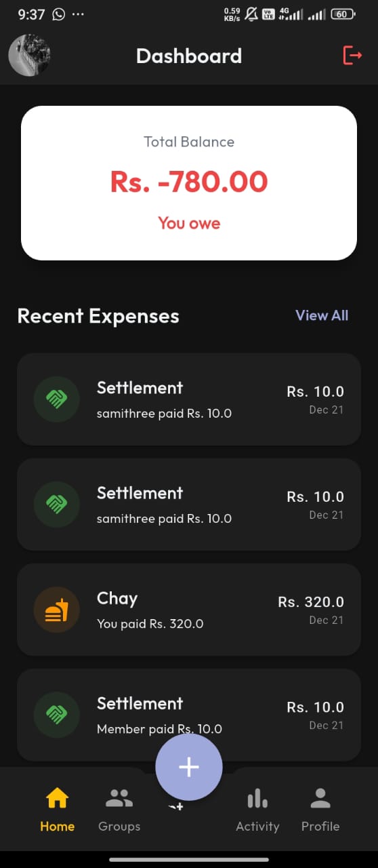The height and width of the screenshot is (868, 378).
Task: Tap the Activity bar chart icon
Action: [x=257, y=799]
